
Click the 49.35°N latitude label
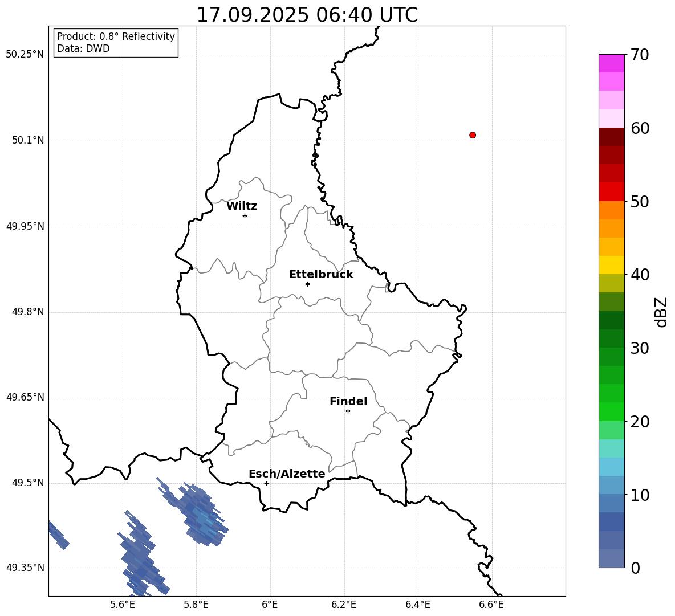[x=25, y=568]
